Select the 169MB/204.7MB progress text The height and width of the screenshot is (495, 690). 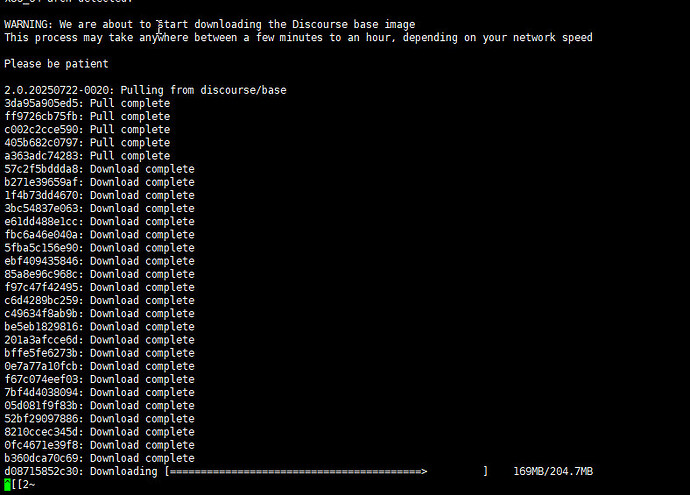point(553,472)
